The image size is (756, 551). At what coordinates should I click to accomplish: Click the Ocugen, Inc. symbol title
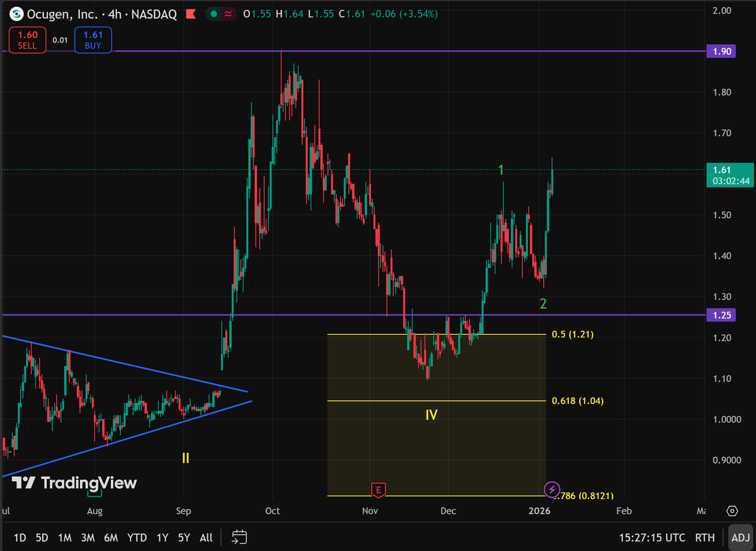point(62,13)
